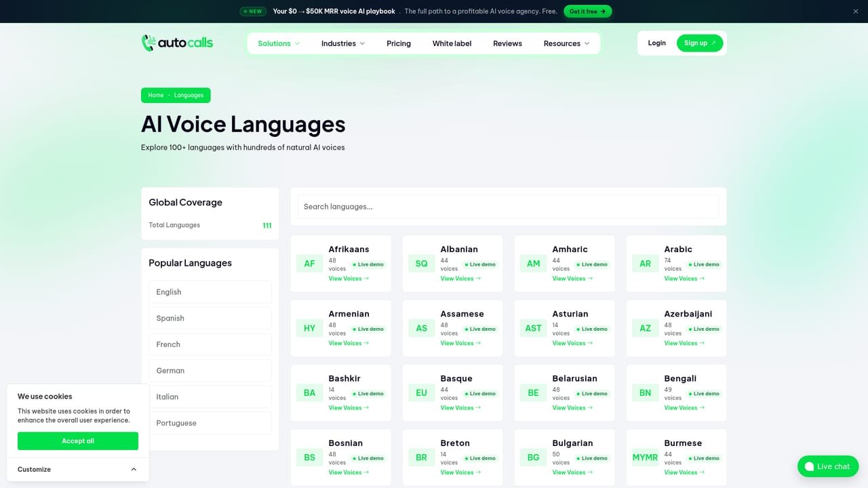Close the top promo banner
Image resolution: width=868 pixels, height=488 pixels.
856,12
